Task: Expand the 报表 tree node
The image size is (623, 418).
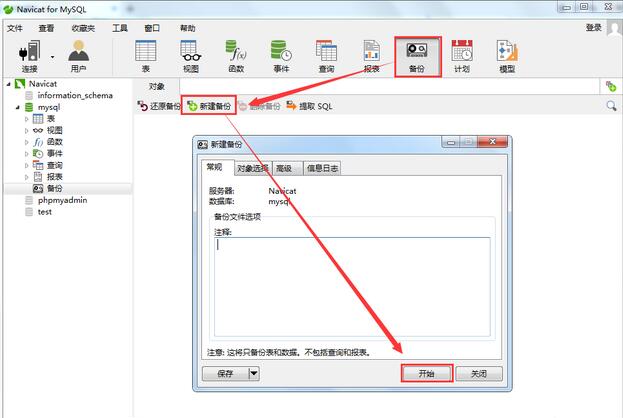Action: 27,177
